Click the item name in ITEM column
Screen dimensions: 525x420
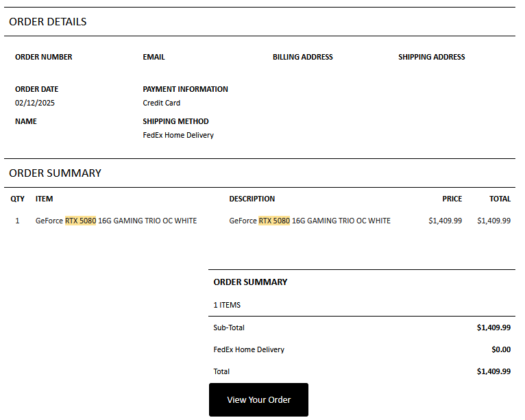click(x=117, y=221)
